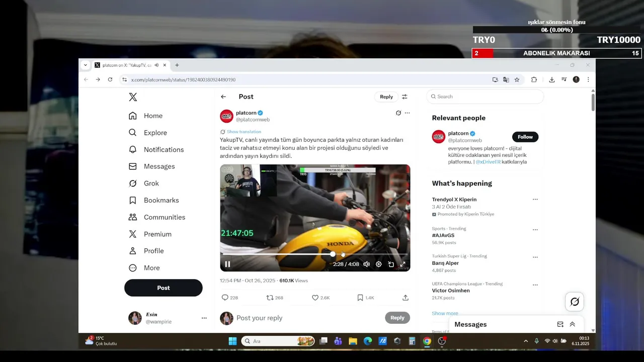Reload the page

[x=110, y=79]
